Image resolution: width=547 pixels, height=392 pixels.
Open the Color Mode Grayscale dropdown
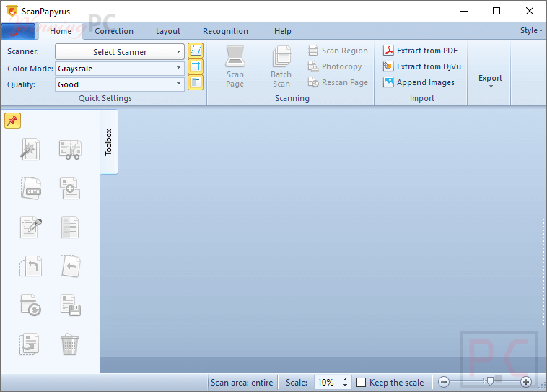[x=120, y=69]
